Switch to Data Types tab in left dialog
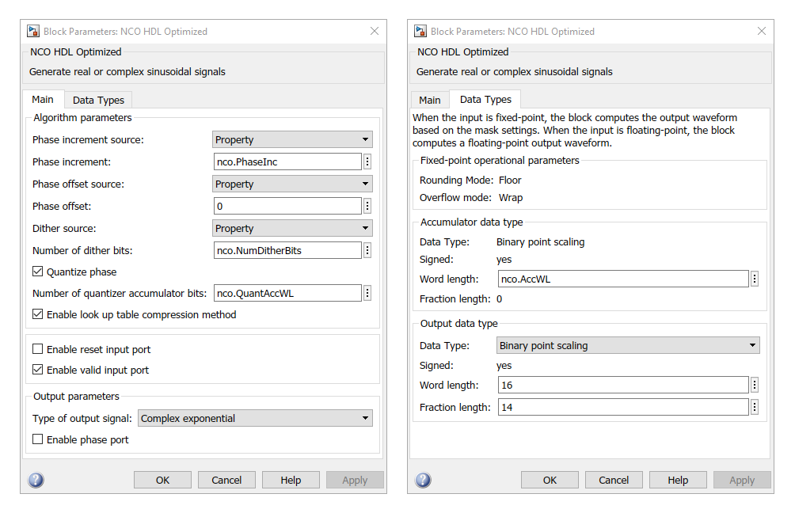Image resolution: width=795 pixels, height=532 pixels. [x=98, y=100]
